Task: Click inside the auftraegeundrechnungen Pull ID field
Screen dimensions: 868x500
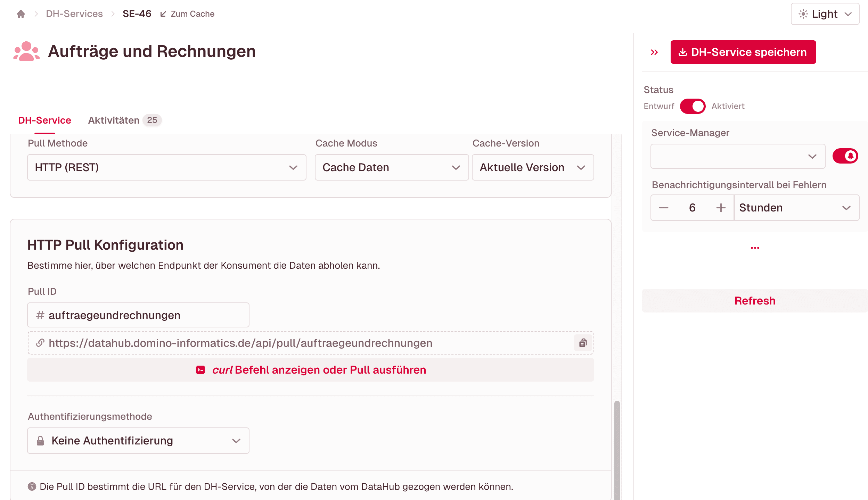Action: (x=139, y=315)
